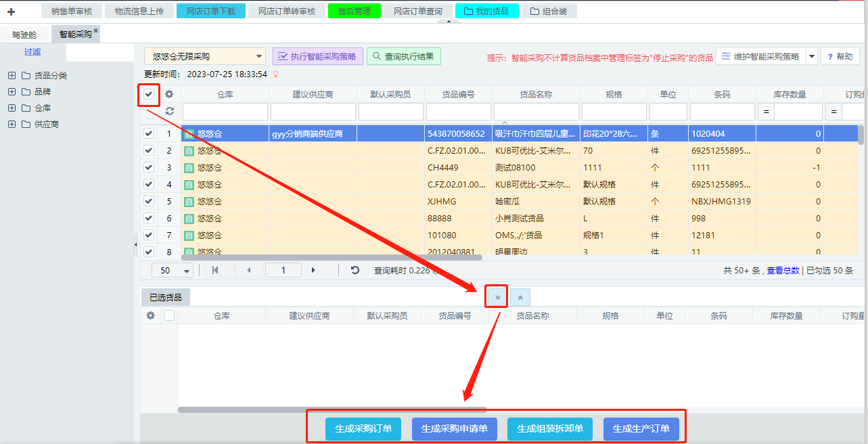Uncheck the checkbox for row 3
This screenshot has width=868, height=444.
(x=149, y=168)
